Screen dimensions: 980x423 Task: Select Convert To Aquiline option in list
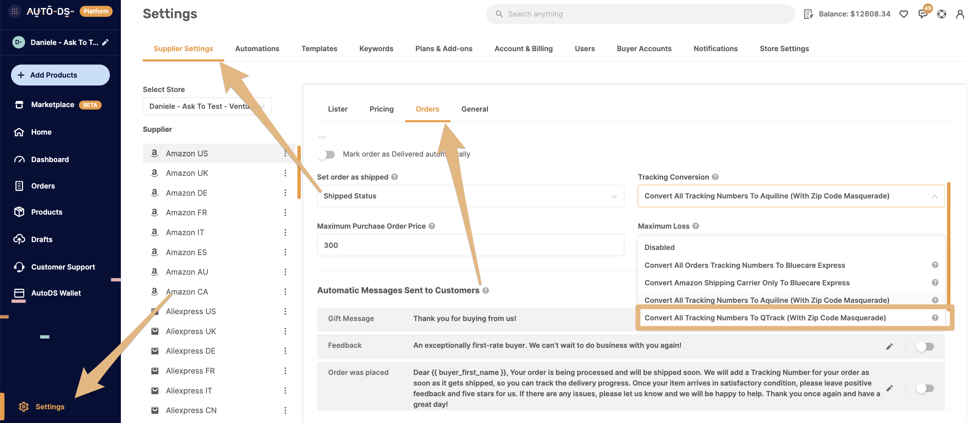pos(791,300)
